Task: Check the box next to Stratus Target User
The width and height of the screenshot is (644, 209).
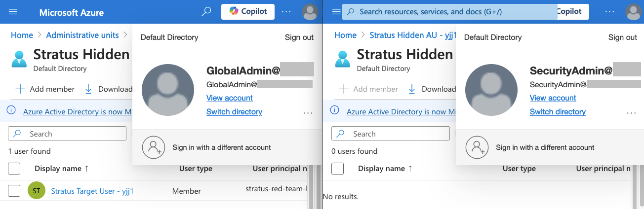Action: pos(14,191)
